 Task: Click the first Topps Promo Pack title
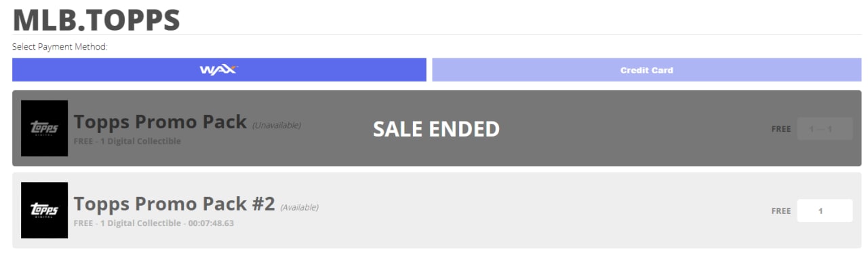[x=160, y=122]
